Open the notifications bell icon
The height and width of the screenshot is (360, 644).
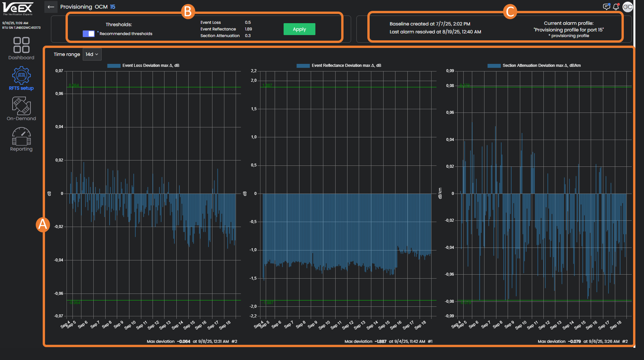[616, 7]
